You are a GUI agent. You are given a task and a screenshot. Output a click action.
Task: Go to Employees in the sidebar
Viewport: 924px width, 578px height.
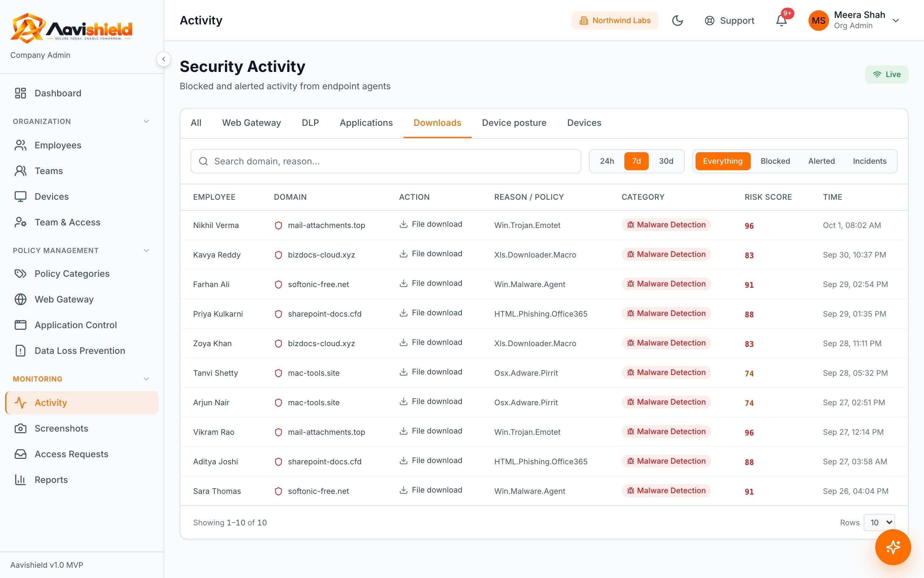coord(82,145)
